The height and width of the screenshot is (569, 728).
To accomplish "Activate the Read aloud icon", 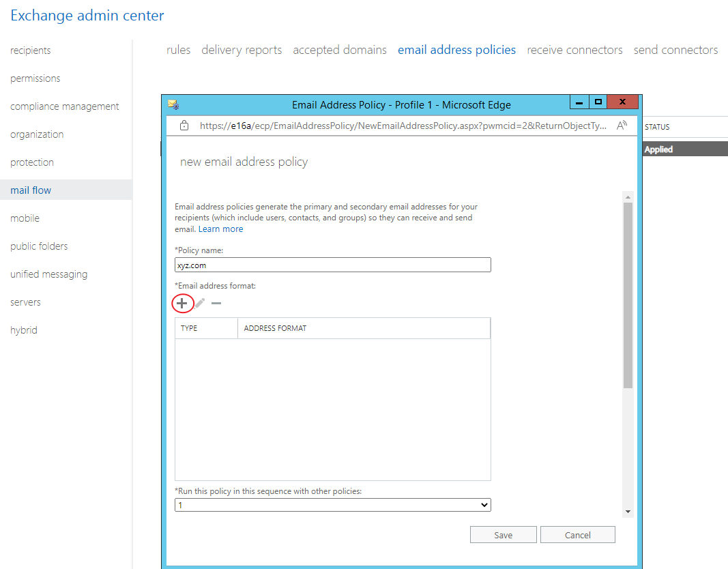I will click(x=622, y=126).
